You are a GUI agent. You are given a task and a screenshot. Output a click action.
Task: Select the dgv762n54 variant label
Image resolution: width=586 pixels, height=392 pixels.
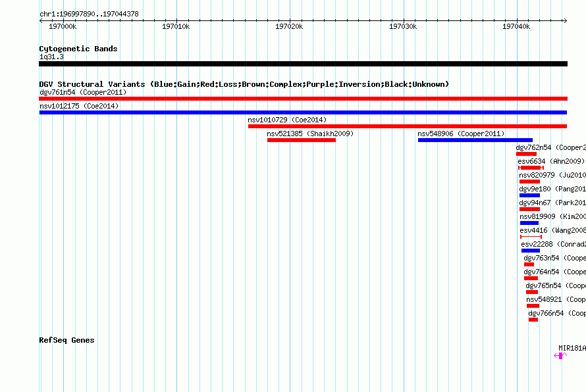tap(551, 147)
